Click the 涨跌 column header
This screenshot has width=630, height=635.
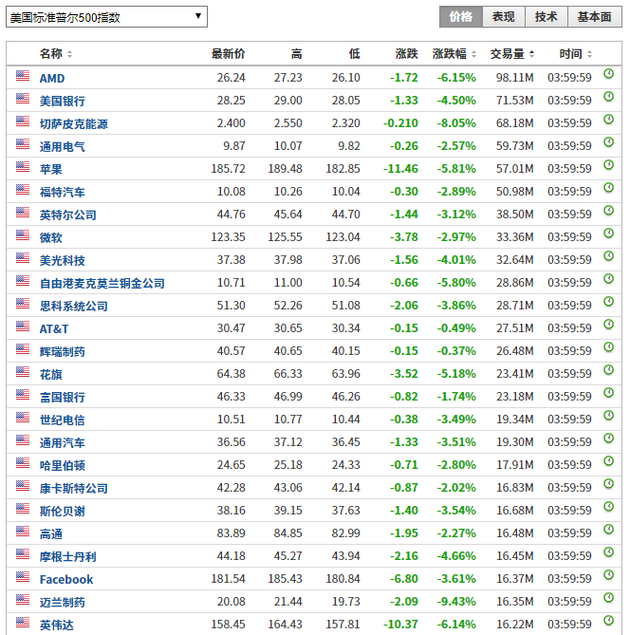pyautogui.click(x=407, y=53)
